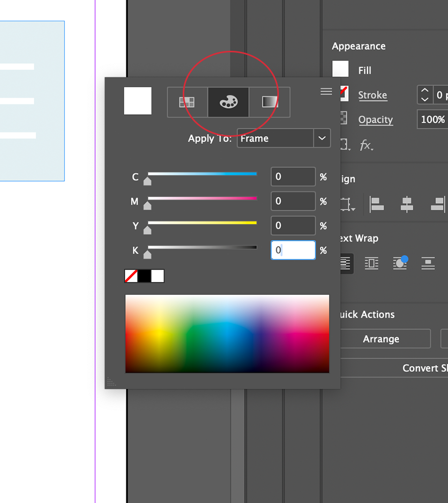This screenshot has width=448, height=503.
Task: Apply the small white color swatch
Action: pos(158,276)
